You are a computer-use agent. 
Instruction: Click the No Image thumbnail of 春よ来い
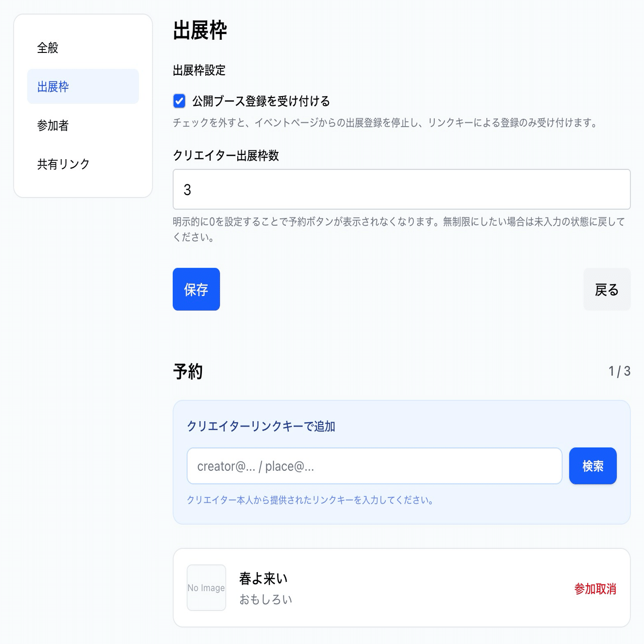pos(206,588)
